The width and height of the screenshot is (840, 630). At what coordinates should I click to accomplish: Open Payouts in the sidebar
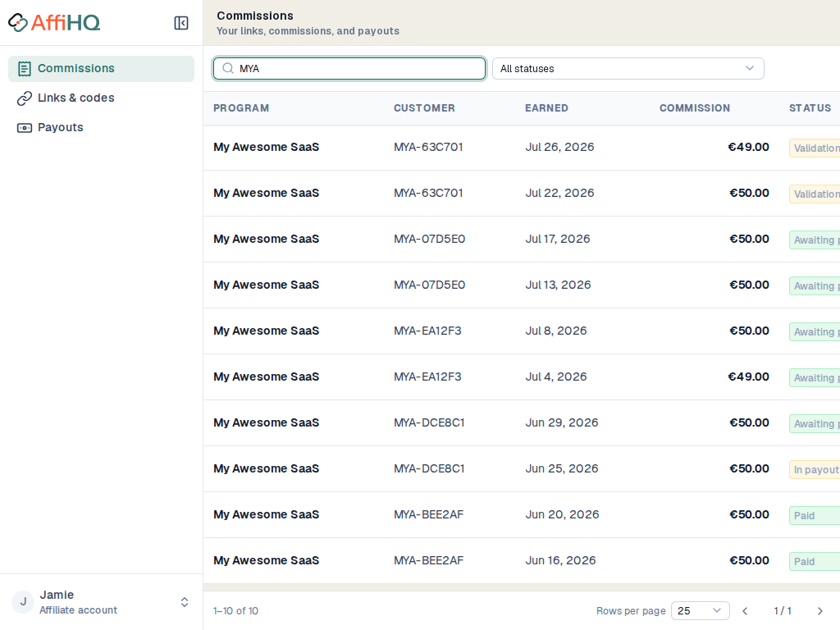point(101,127)
